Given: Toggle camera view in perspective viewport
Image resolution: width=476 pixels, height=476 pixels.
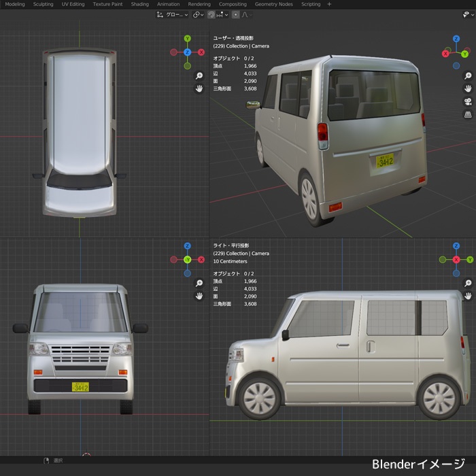Looking at the screenshot, I should (468, 102).
